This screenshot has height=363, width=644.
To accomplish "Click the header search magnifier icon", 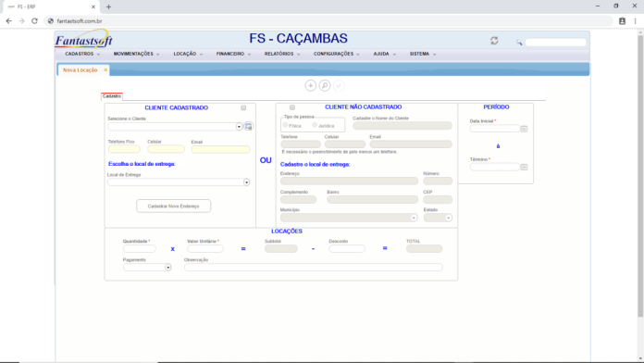I will (x=519, y=43).
